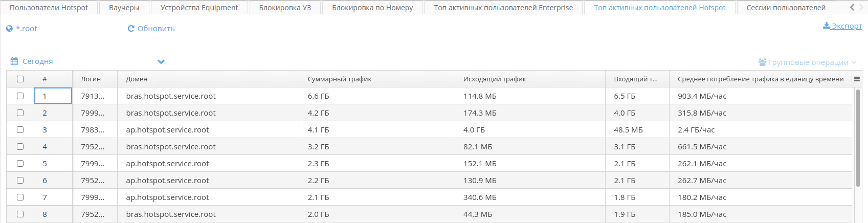
Task: Click the calendar icon next to Сегодня
Action: click(14, 61)
